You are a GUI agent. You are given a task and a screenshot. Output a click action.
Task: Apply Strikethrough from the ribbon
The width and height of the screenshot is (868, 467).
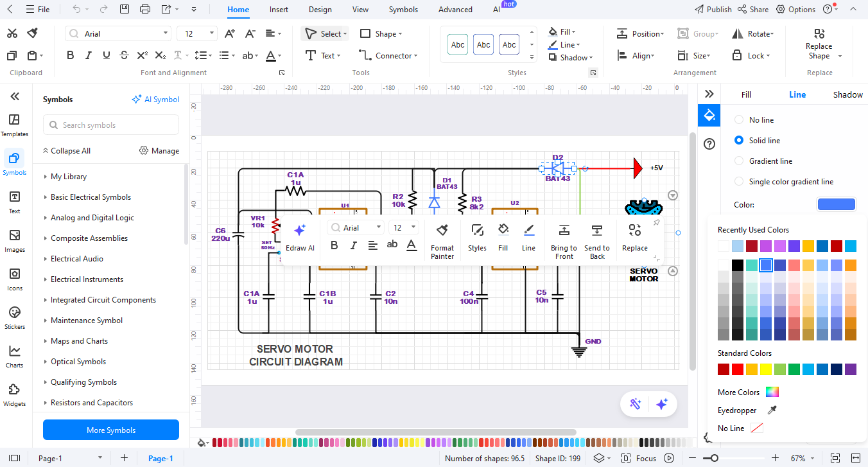(x=125, y=55)
